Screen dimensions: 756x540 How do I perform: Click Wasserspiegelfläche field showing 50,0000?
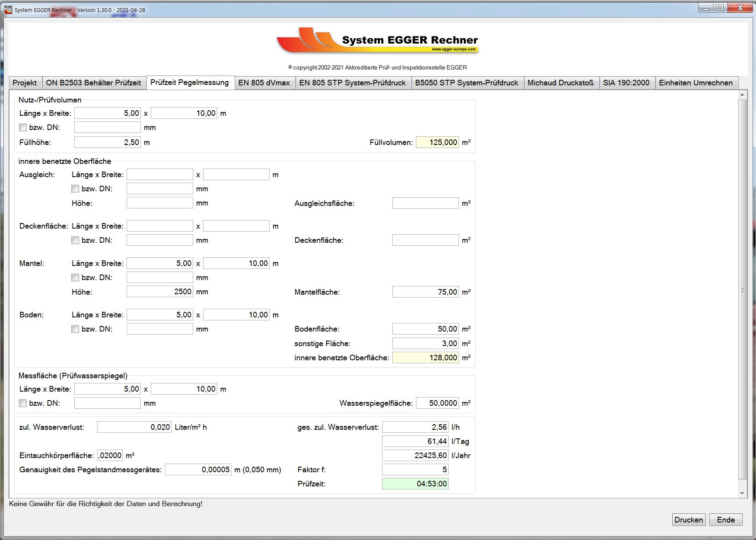point(437,403)
